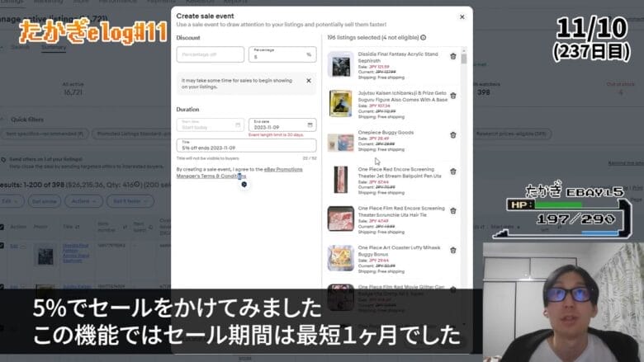Open the Actions dropdown in background page
Viewport: 644px width, 362px height.
83,201
